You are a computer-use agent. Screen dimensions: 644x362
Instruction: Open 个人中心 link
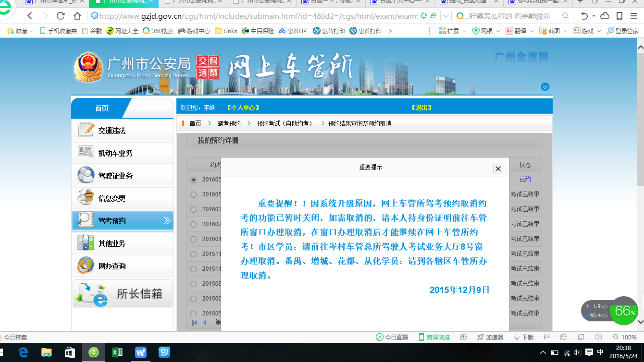click(x=243, y=108)
